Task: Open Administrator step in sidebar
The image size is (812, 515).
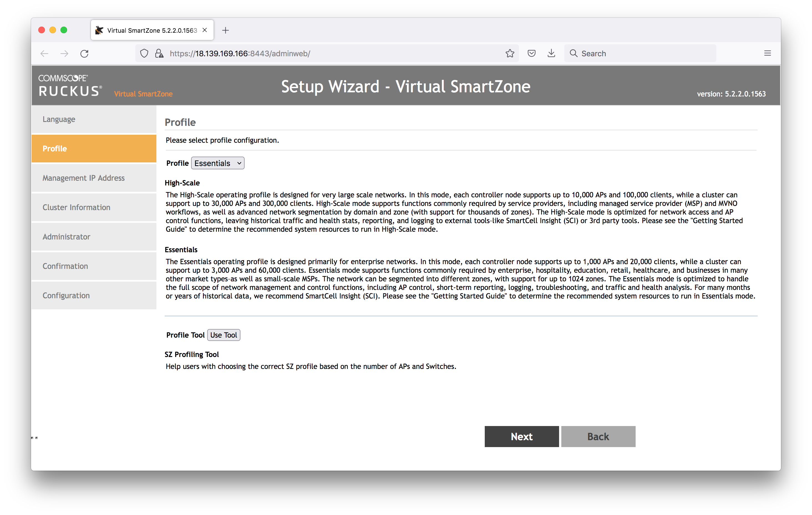Action: (94, 237)
